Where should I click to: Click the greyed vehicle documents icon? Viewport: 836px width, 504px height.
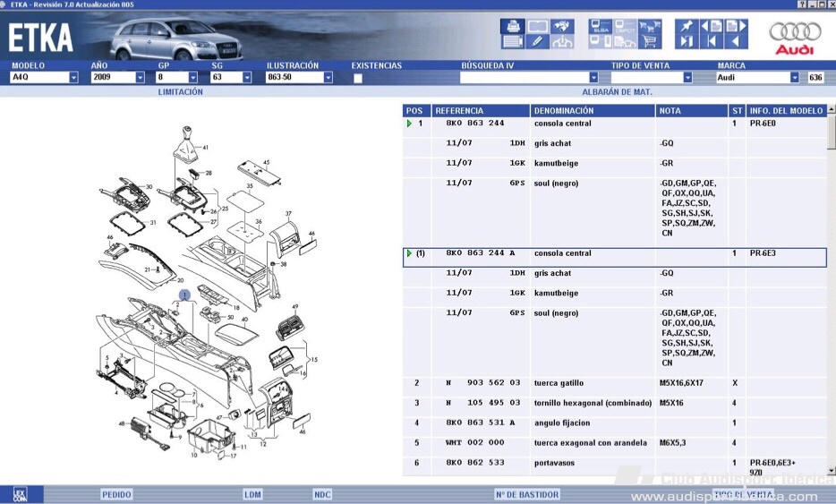[626, 41]
